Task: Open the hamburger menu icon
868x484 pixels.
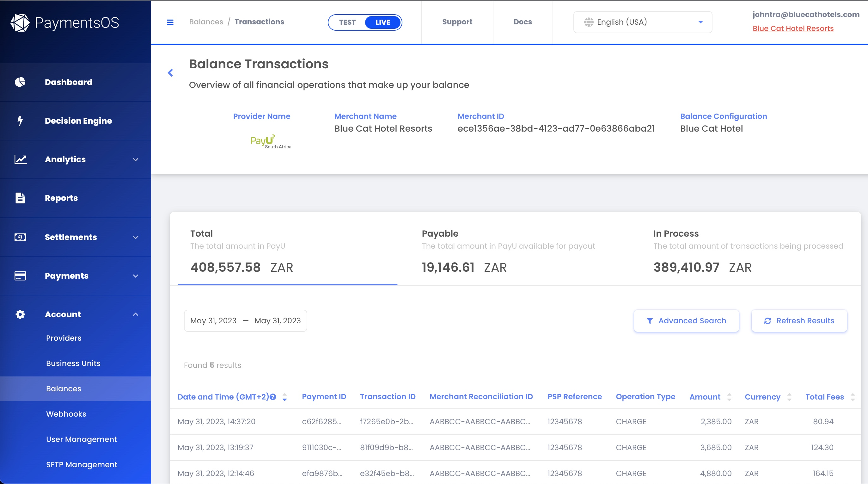Action: [170, 22]
